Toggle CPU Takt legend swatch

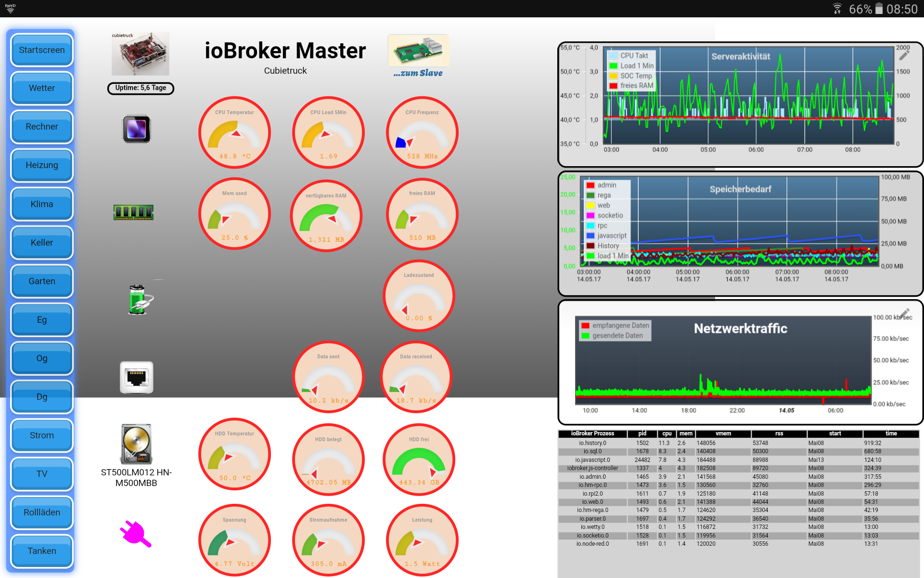tap(614, 56)
